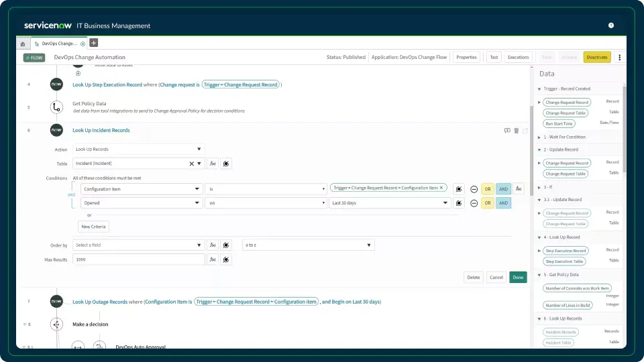Open the Action dropdown Look Up Records
The width and height of the screenshot is (644, 362).
(138, 149)
